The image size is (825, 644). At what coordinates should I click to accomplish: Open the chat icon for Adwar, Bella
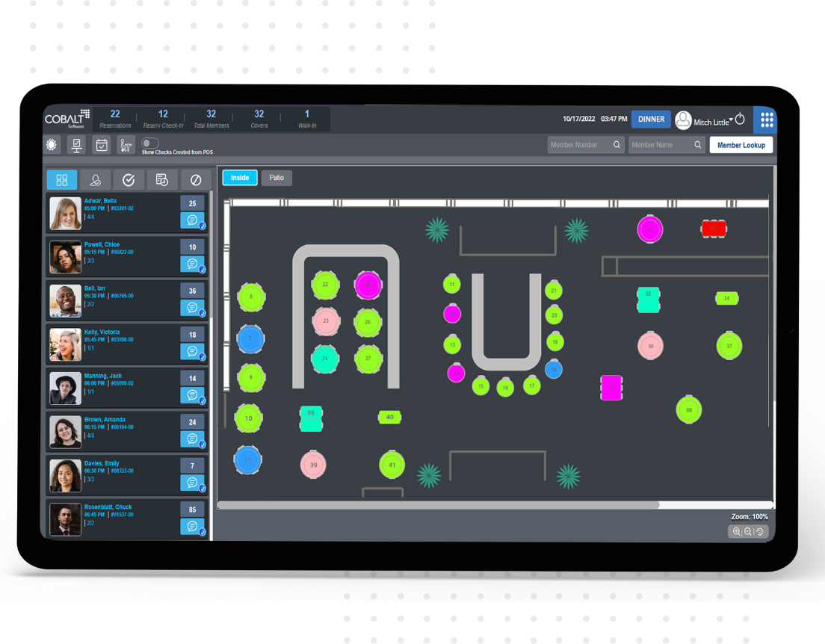point(193,220)
